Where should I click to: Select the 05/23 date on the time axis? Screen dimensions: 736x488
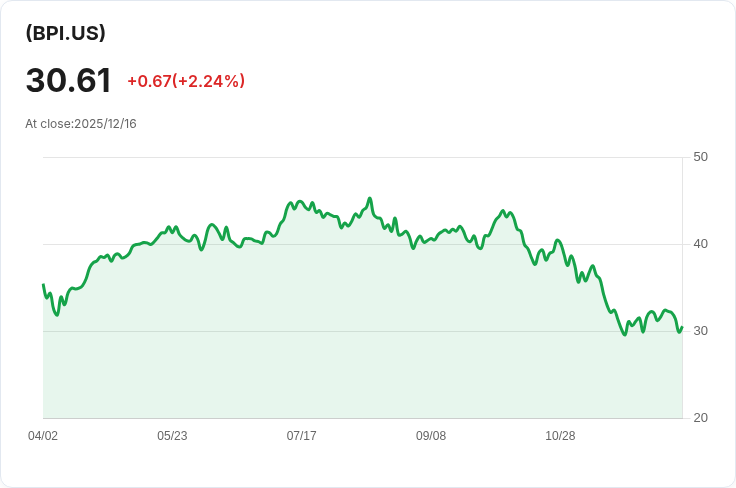click(172, 436)
